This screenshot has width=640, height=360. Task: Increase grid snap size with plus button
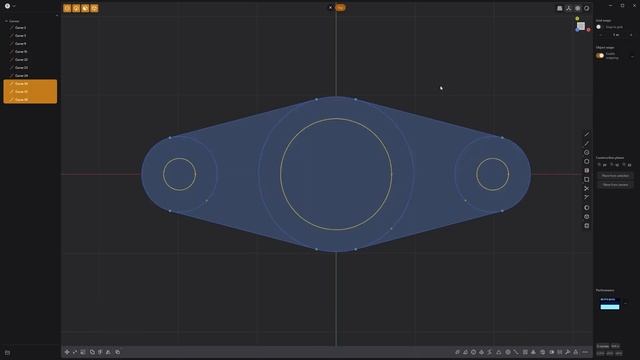coord(631,35)
